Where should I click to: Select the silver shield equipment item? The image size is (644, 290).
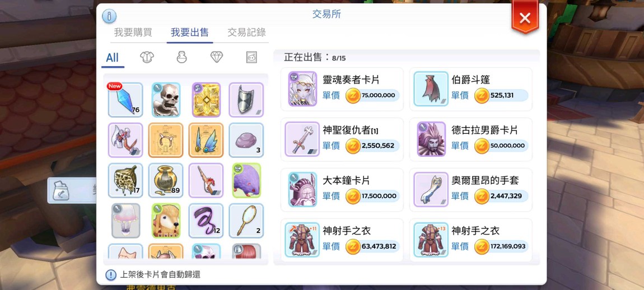246,100
